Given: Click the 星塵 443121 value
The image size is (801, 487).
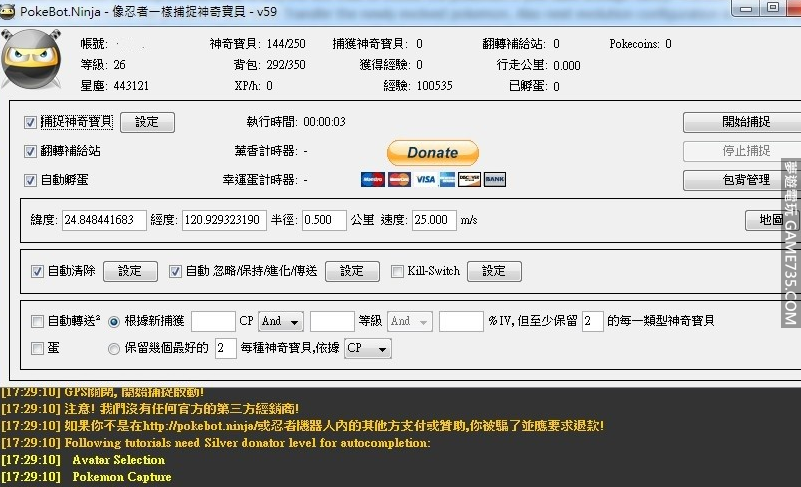Looking at the screenshot, I should 131,86.
